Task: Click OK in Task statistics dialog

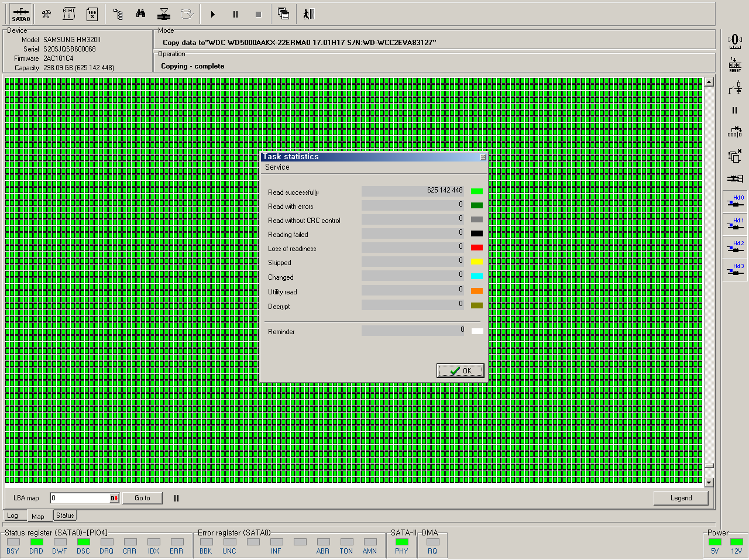Action: tap(461, 370)
